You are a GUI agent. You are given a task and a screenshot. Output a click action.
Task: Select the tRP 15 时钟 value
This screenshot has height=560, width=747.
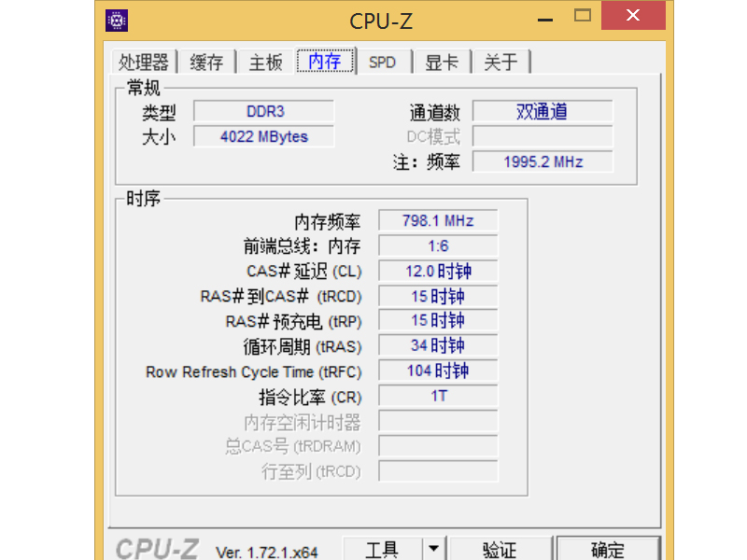[x=438, y=320]
